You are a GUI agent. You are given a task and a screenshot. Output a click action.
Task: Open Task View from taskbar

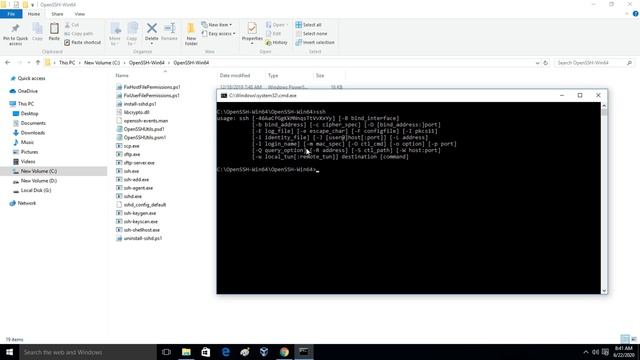[x=166, y=352]
